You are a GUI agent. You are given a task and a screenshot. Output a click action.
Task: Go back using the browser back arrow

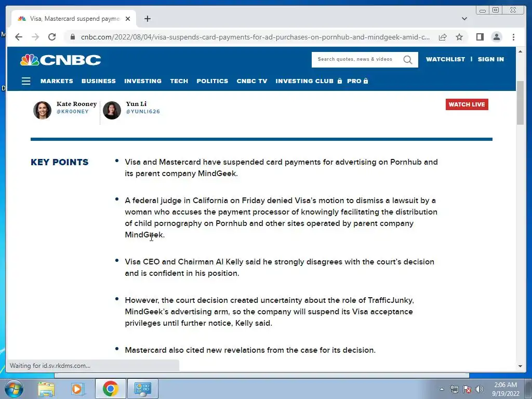(19, 37)
